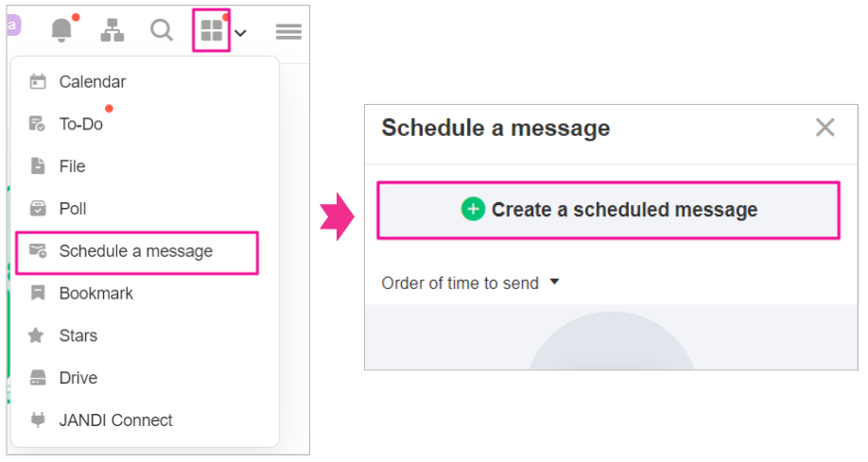Open the hamburger menu icon
This screenshot has width=868, height=462.
288,32
